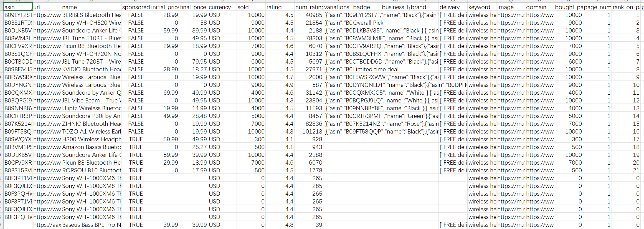This screenshot has width=644, height=229.
Task: Select the RORSOU B10 name cell
Action: click(x=91, y=170)
